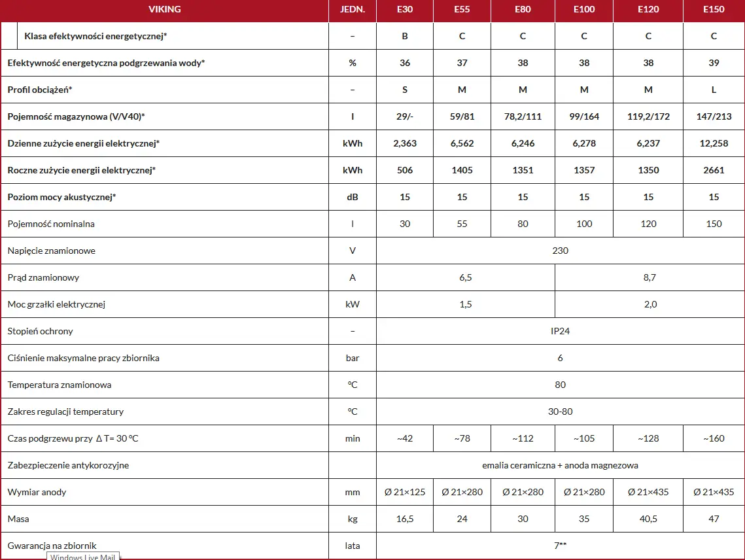
Task: Click 'Wymiar anody' row label
Action: [x=37, y=493]
